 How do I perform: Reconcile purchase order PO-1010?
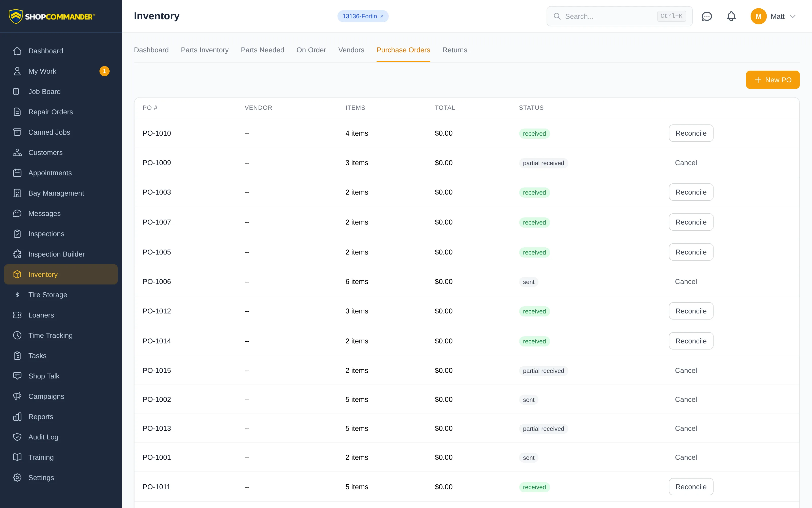click(691, 133)
